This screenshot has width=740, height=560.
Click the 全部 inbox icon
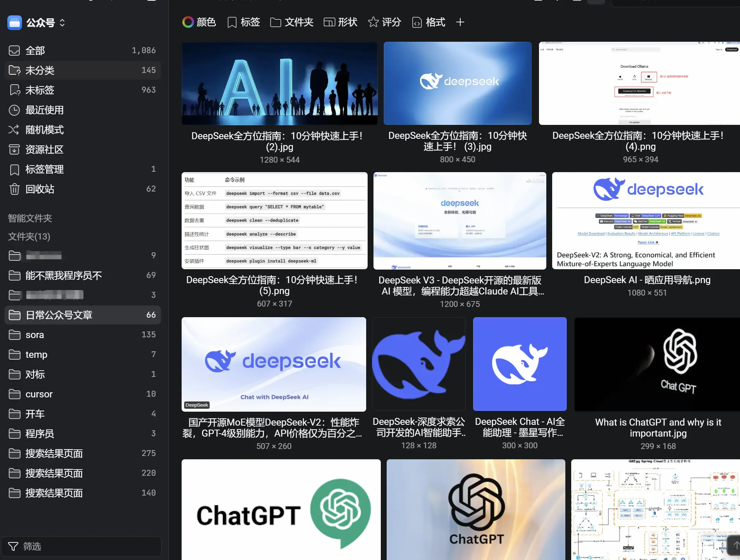click(x=14, y=51)
